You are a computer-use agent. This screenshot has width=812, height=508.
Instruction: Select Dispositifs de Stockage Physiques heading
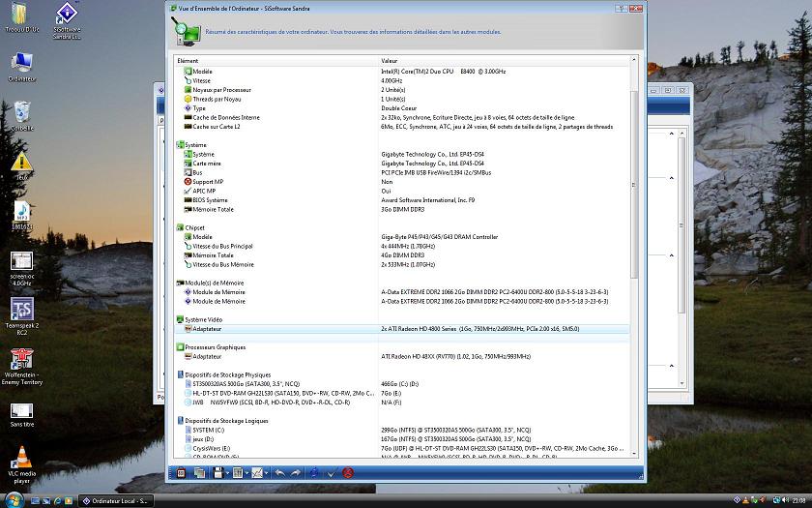coord(402,374)
